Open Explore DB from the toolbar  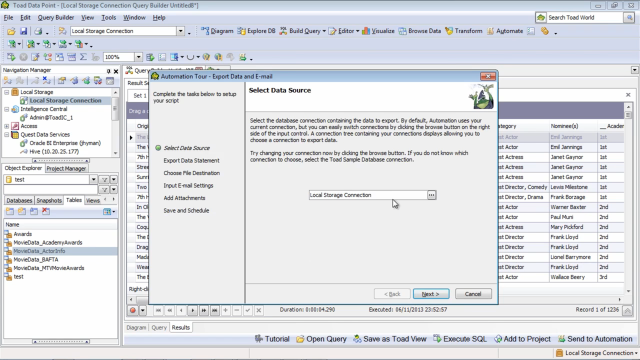[x=256, y=31]
